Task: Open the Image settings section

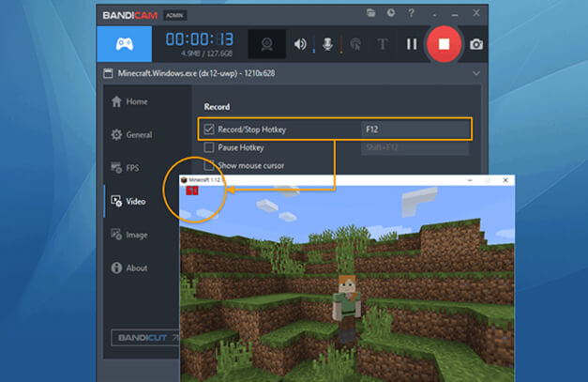Action: [x=129, y=235]
